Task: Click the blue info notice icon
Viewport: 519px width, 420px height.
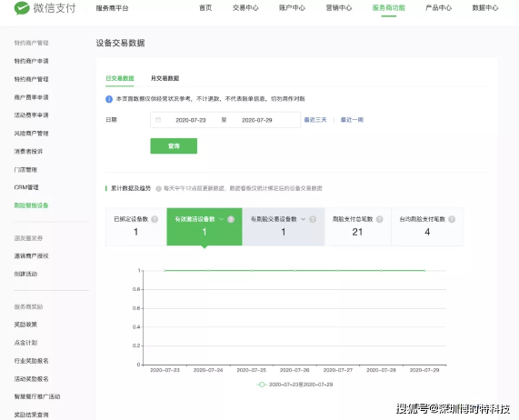Action: pos(109,99)
